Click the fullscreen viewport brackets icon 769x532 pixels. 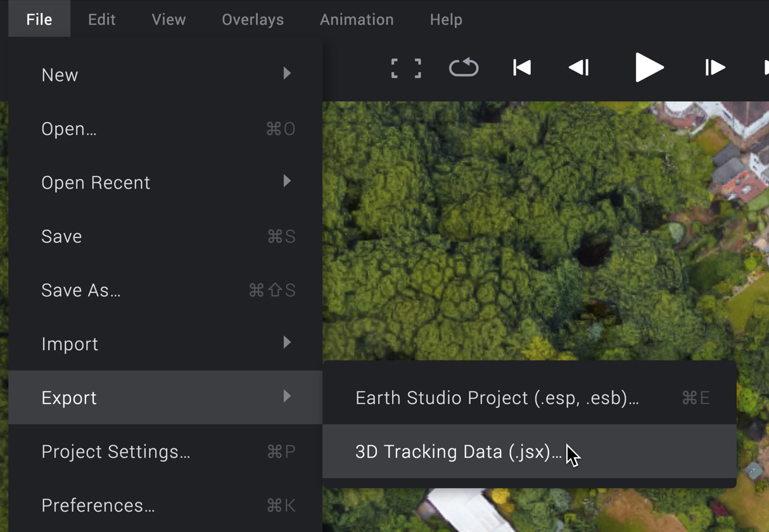pos(406,68)
